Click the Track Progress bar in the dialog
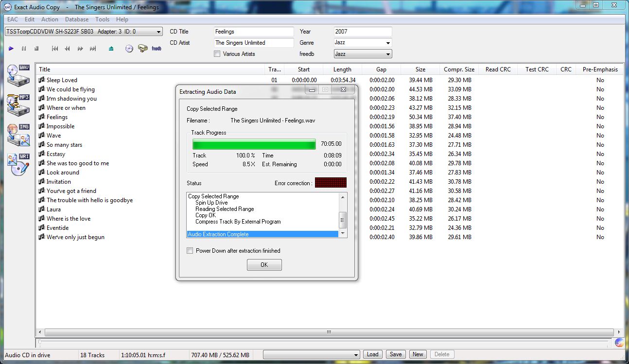This screenshot has height=364, width=629. (x=254, y=144)
